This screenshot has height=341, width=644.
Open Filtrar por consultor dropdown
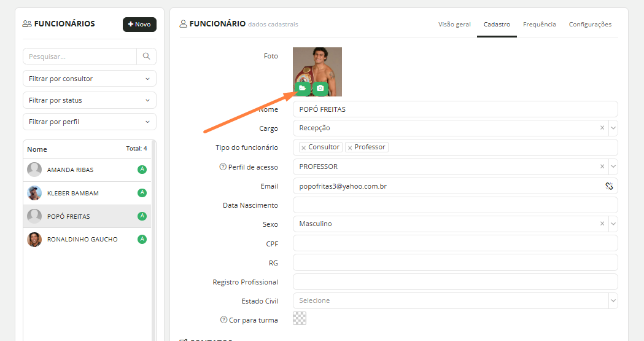coord(90,79)
